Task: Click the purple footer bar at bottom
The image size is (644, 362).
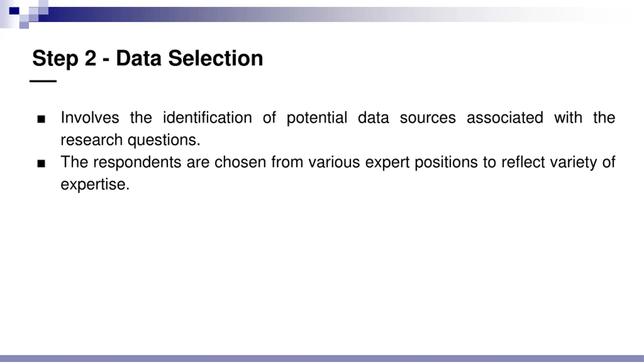Action: [x=322, y=358]
